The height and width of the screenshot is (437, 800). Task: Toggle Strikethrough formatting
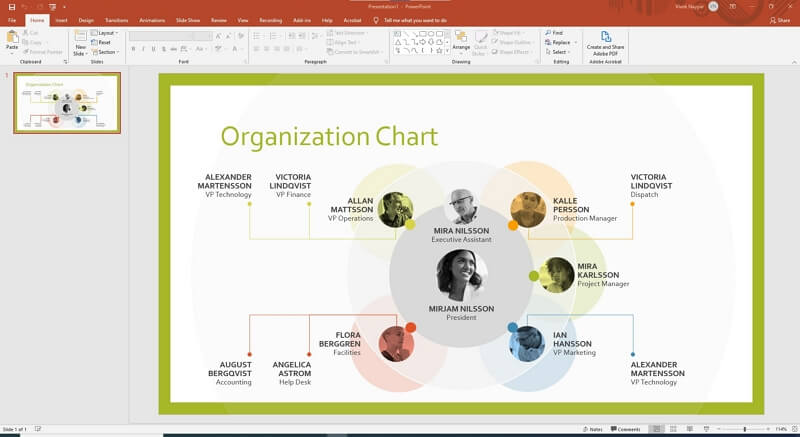173,49
